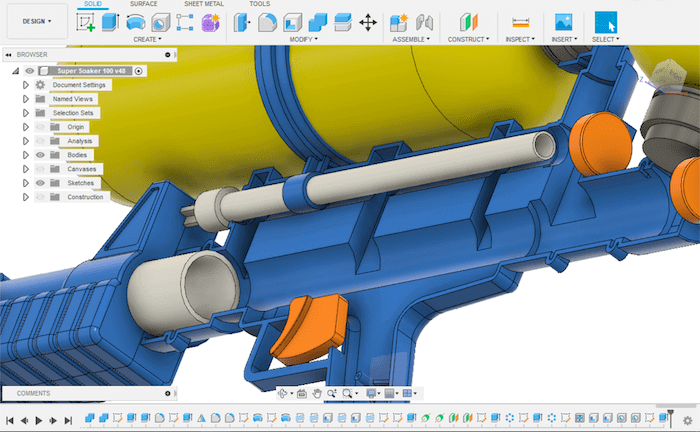Show the Origin folder via eye icon
Viewport: 700px width, 432px height.
tap(41, 127)
